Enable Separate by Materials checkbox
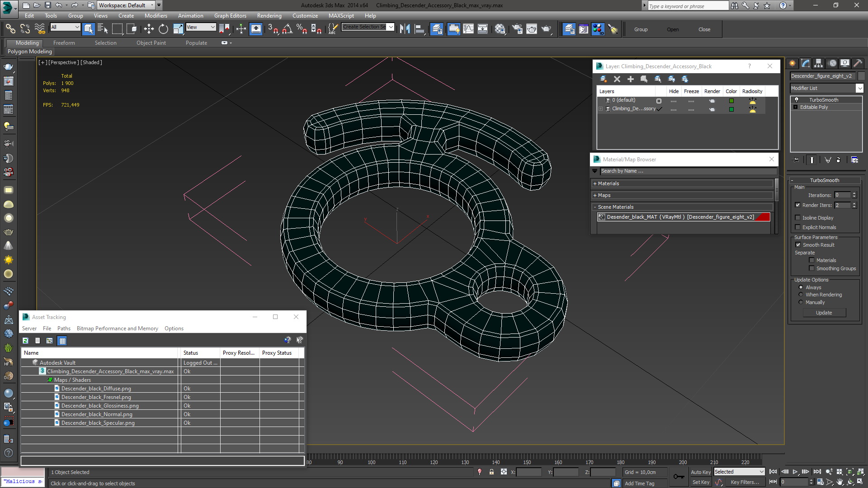 pyautogui.click(x=812, y=260)
